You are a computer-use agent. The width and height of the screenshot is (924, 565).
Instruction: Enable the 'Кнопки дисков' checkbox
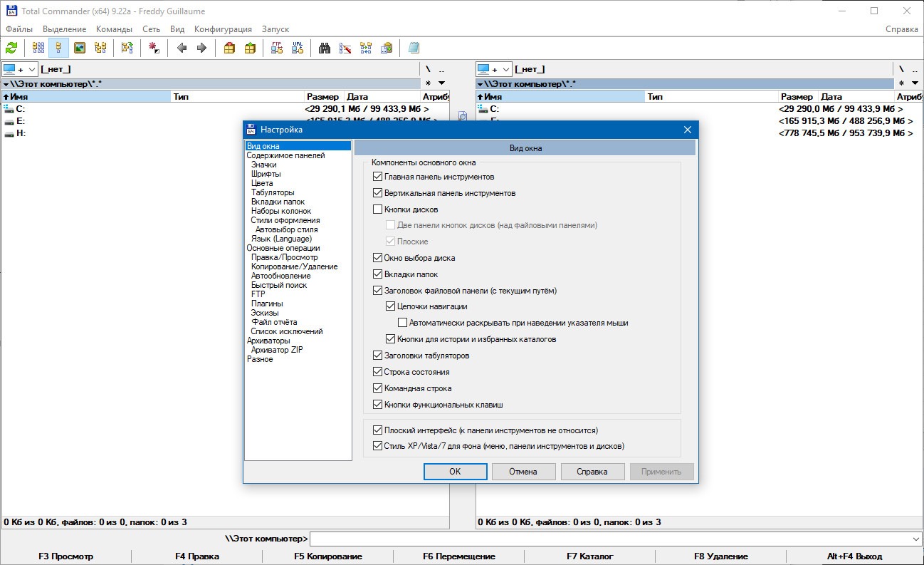click(x=378, y=209)
